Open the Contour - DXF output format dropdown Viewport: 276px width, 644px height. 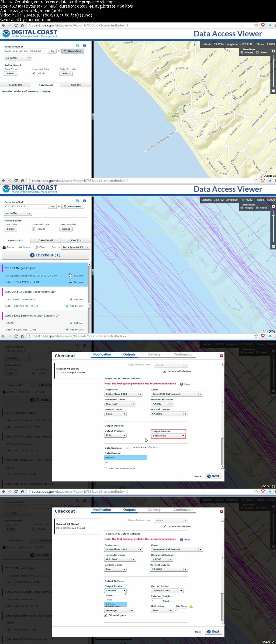click(167, 591)
